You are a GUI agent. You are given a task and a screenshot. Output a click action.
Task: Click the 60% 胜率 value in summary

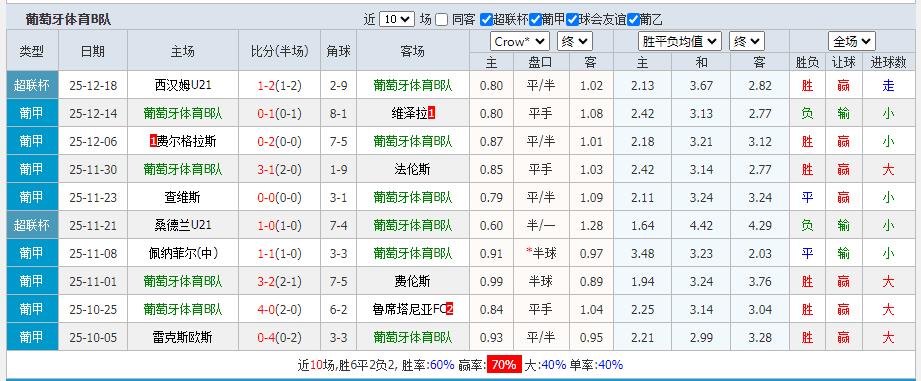[x=442, y=365]
